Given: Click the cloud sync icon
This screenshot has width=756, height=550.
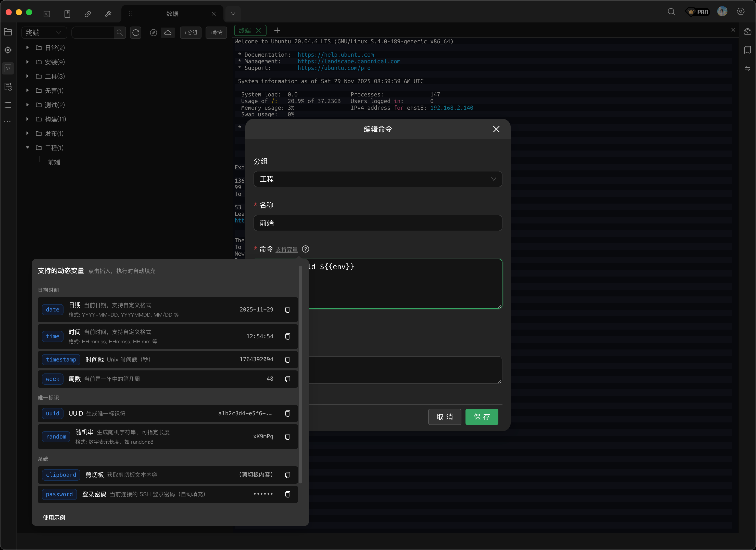Looking at the screenshot, I should click(x=168, y=33).
